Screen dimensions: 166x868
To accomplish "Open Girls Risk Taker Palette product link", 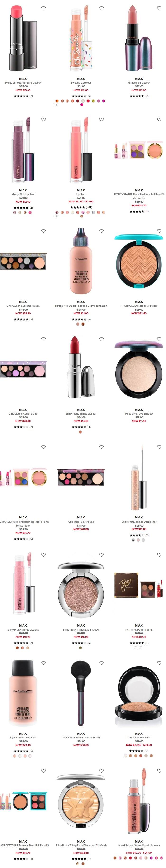I will click(x=81, y=522).
